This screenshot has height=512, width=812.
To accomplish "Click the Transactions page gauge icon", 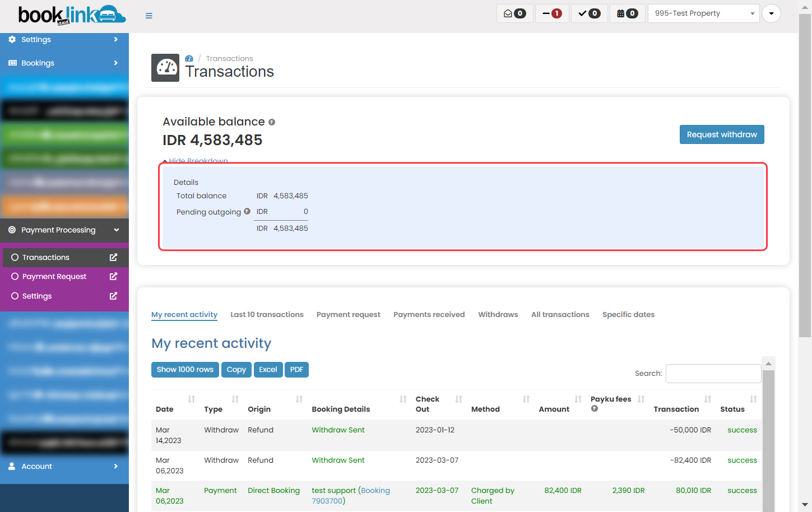I will pos(165,68).
